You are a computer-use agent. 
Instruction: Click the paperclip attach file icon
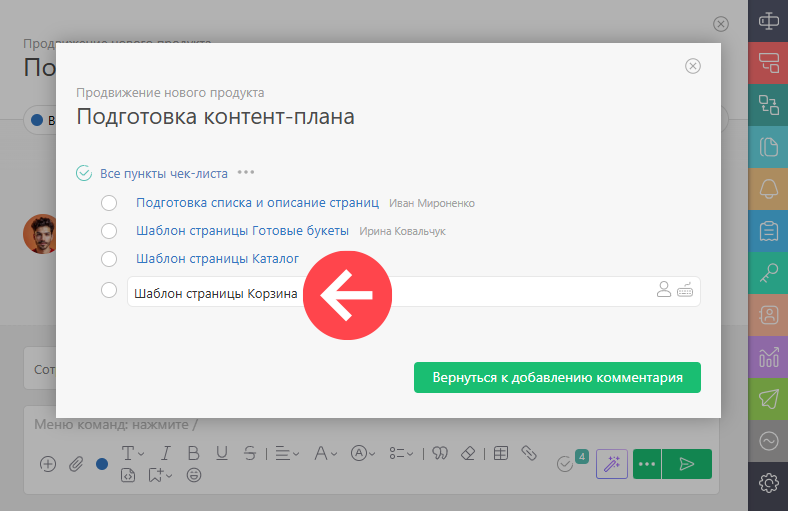pyautogui.click(x=76, y=464)
